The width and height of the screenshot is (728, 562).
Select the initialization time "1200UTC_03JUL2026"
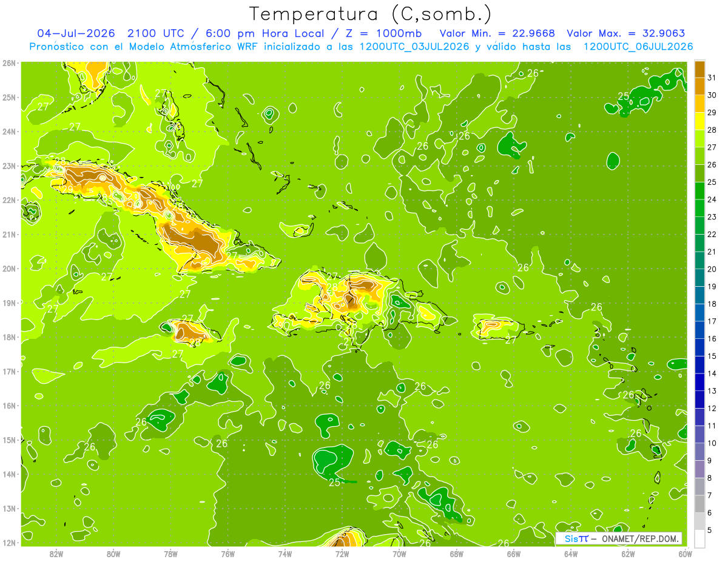(413, 46)
